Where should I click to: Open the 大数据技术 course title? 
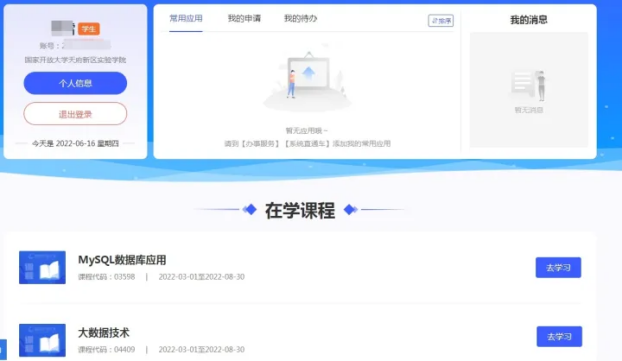click(104, 333)
